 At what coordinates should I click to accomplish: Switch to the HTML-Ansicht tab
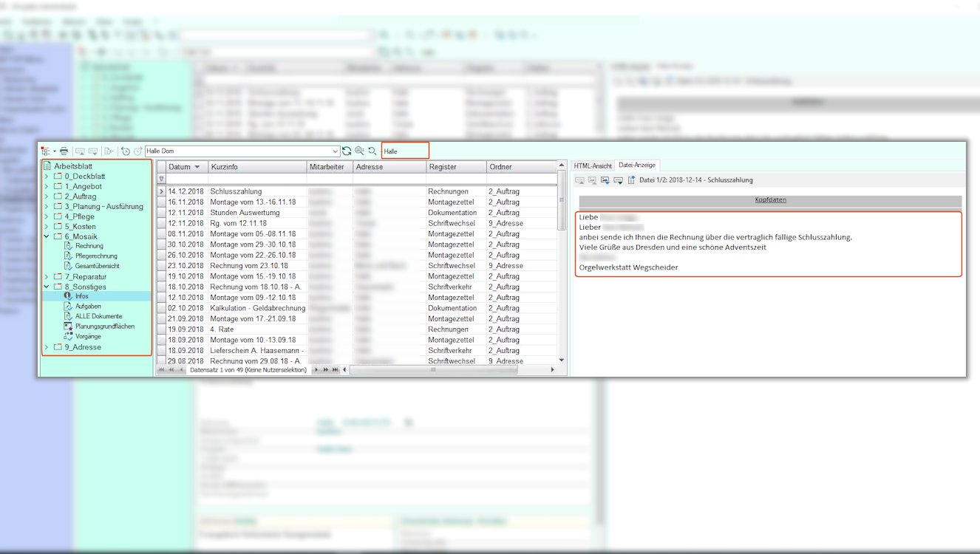(593, 165)
